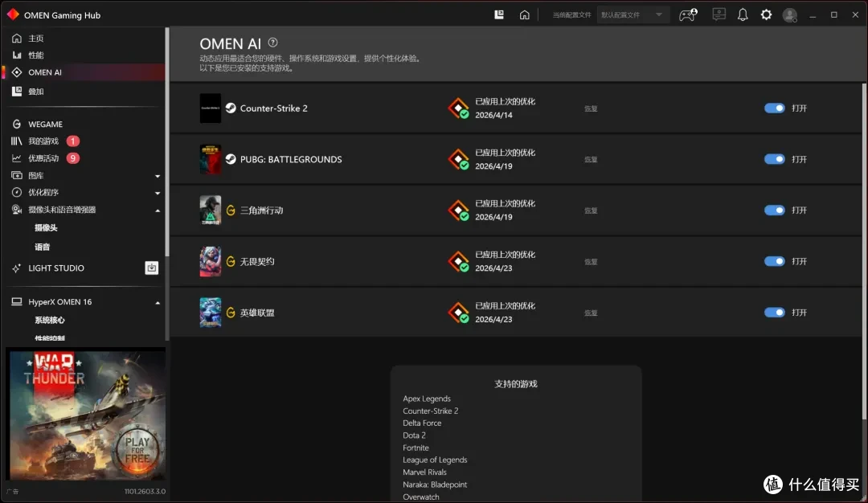Screen dimensions: 868x503
Task: Go to home via top bar house icon
Action: pos(524,15)
